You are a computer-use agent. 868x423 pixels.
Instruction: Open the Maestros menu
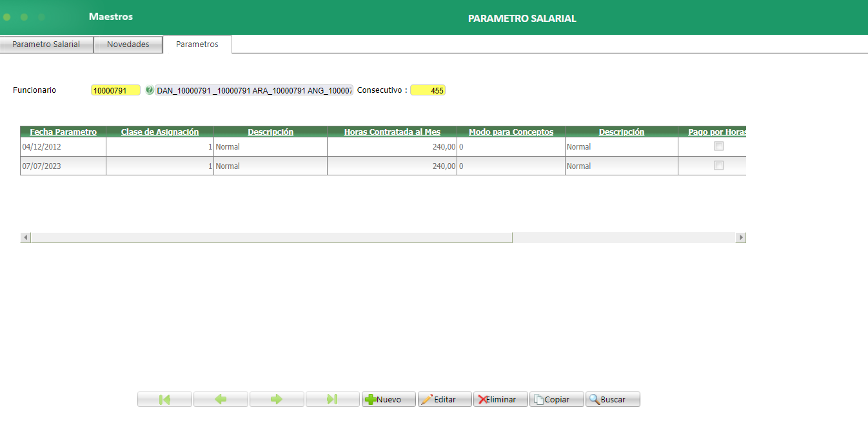(111, 17)
